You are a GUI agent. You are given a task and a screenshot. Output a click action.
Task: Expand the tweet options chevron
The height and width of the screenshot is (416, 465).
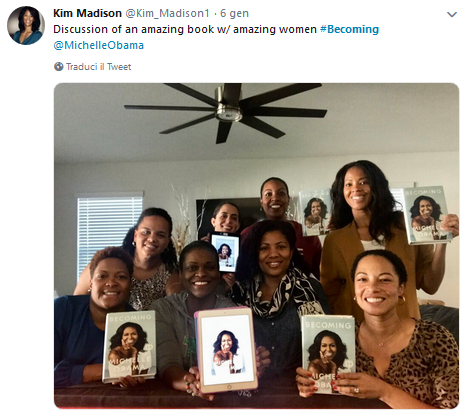click(452, 14)
